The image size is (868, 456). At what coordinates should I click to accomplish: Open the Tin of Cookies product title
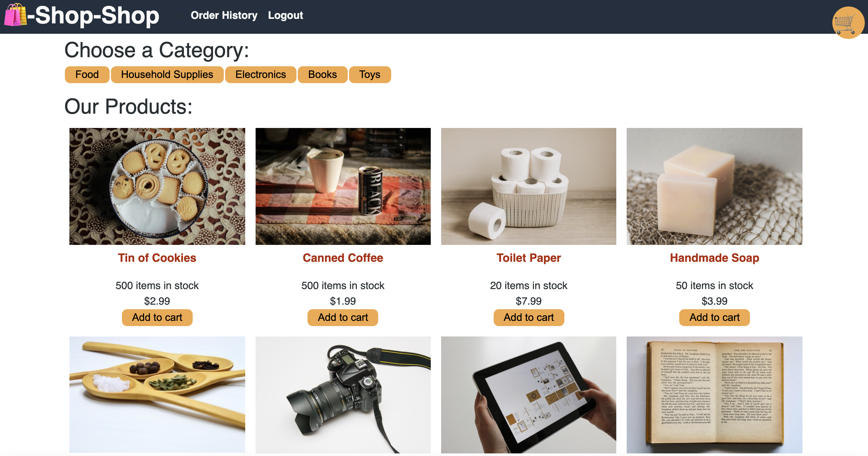coord(157,258)
